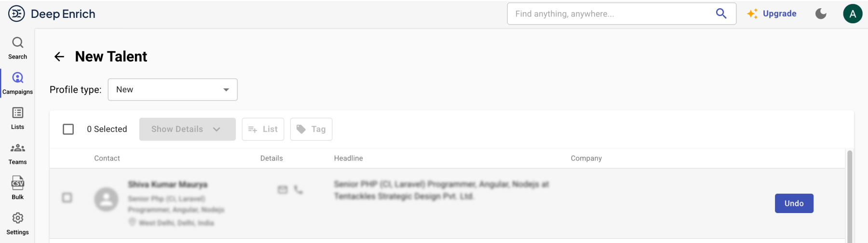Open the user avatar account menu
The height and width of the screenshot is (243, 868).
[x=852, y=14]
